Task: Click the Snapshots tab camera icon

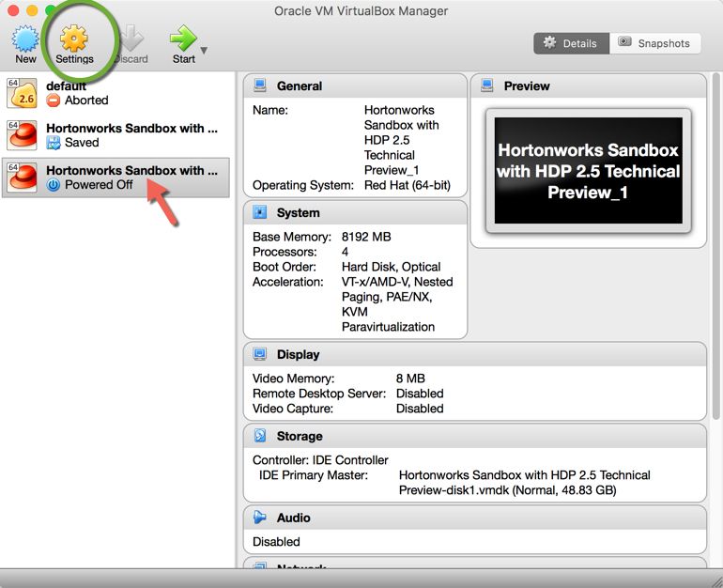Action: point(624,42)
